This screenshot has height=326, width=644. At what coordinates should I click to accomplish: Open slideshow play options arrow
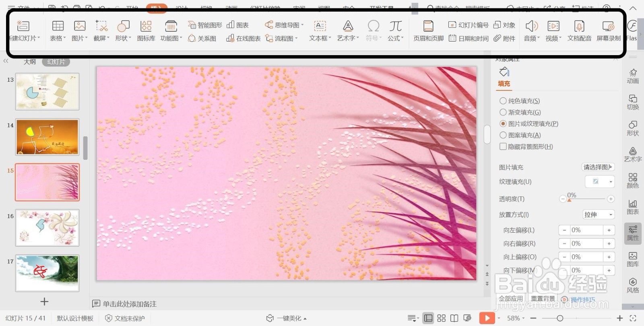[x=499, y=318]
